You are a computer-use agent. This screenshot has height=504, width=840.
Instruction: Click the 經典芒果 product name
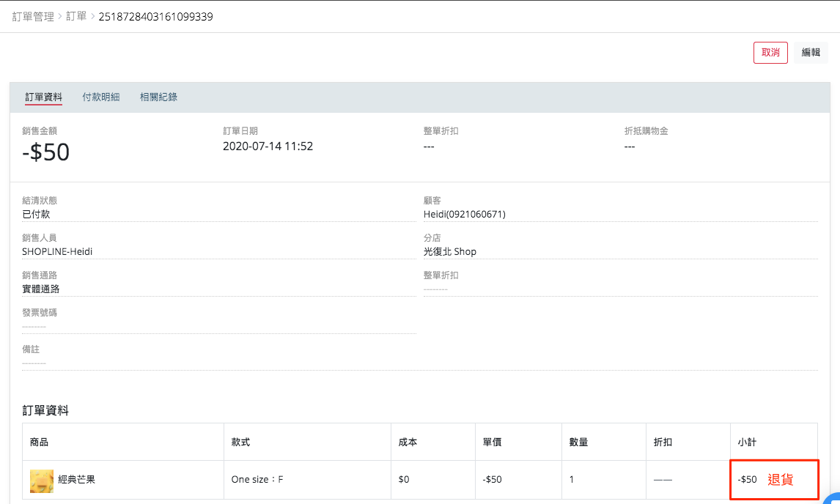click(77, 479)
